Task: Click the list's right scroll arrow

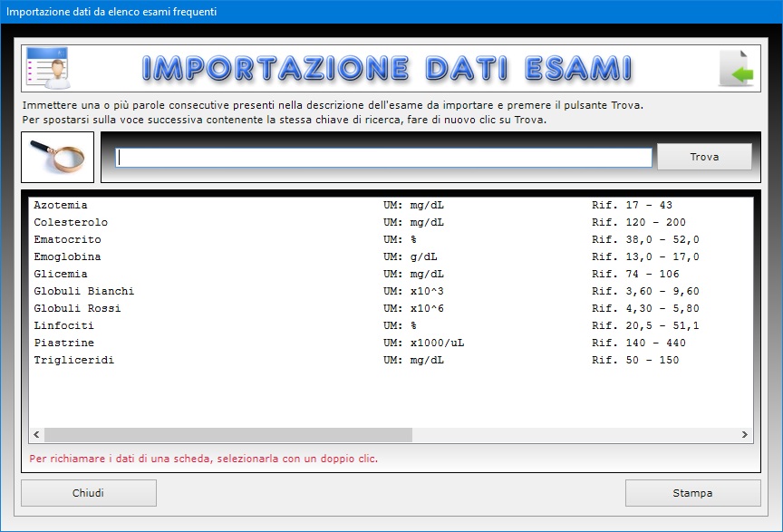Action: click(745, 435)
